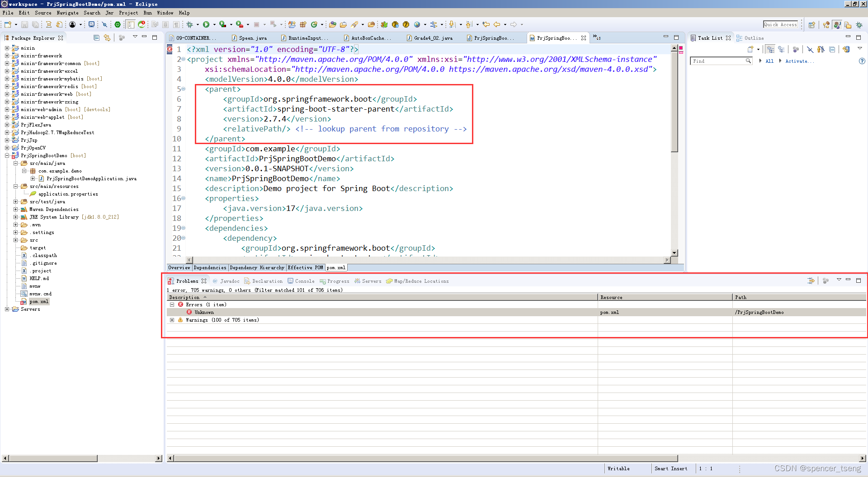Click the Save icon in the main toolbar

pyautogui.click(x=24, y=25)
